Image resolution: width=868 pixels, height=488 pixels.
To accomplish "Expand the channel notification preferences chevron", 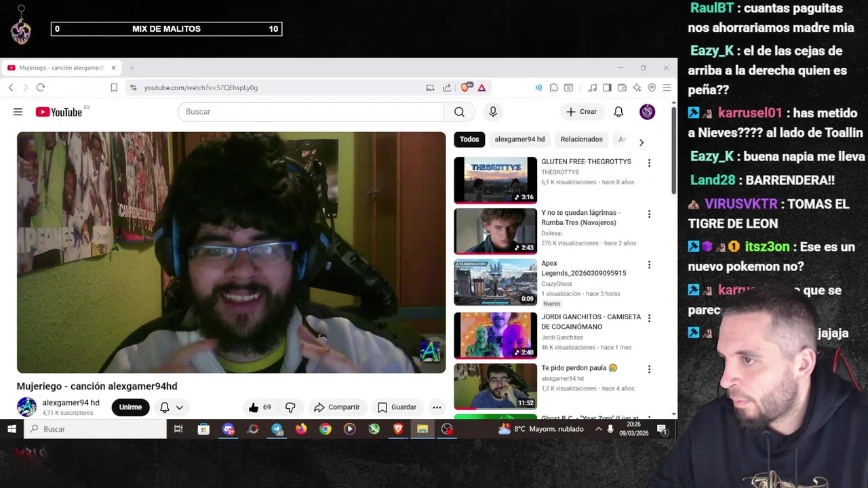I will [x=180, y=407].
